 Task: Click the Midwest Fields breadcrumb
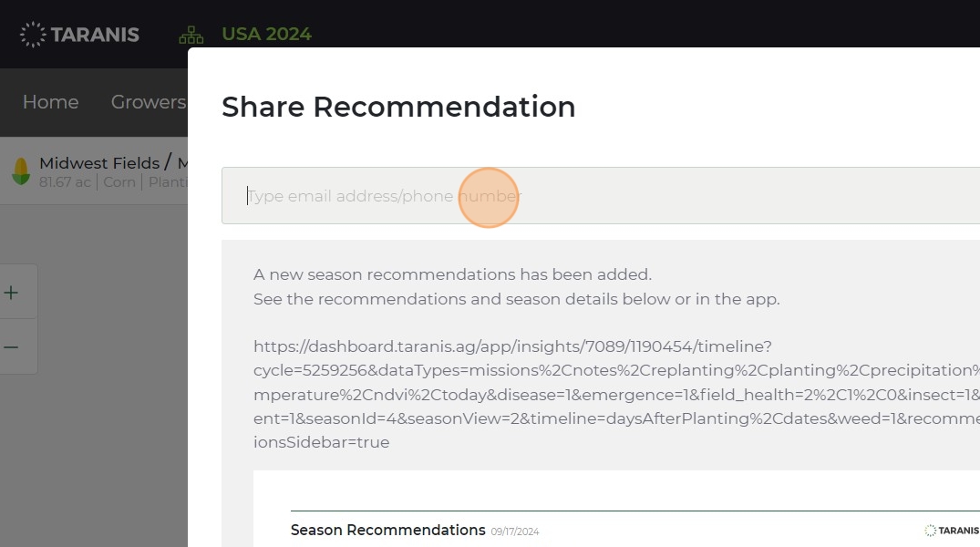coord(98,163)
